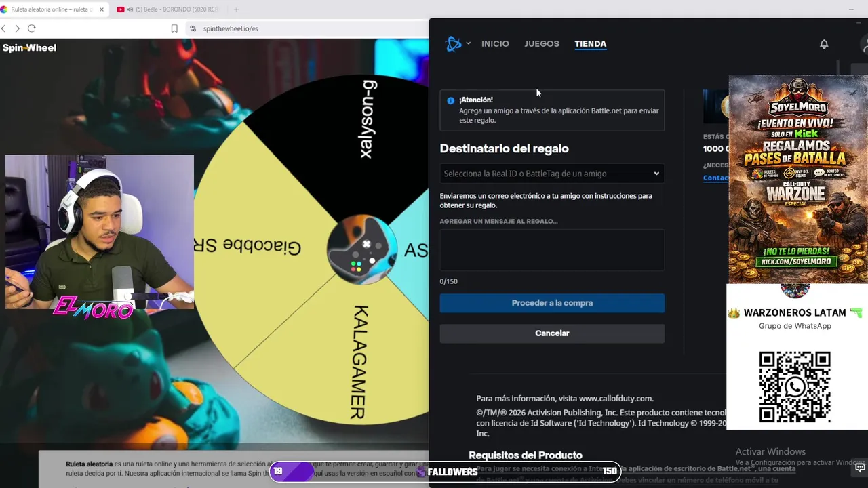Click the Contac... support link in Battle.net

coord(715,178)
